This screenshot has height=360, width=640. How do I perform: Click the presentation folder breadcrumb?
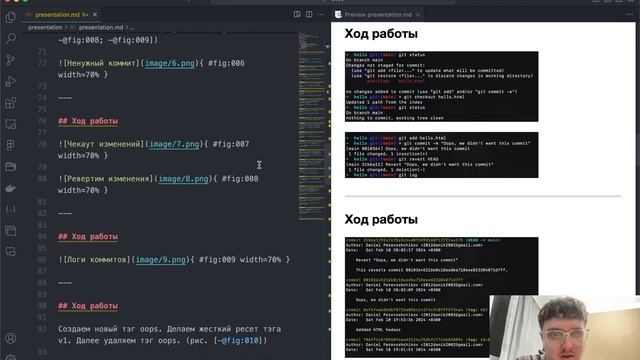(x=45, y=27)
